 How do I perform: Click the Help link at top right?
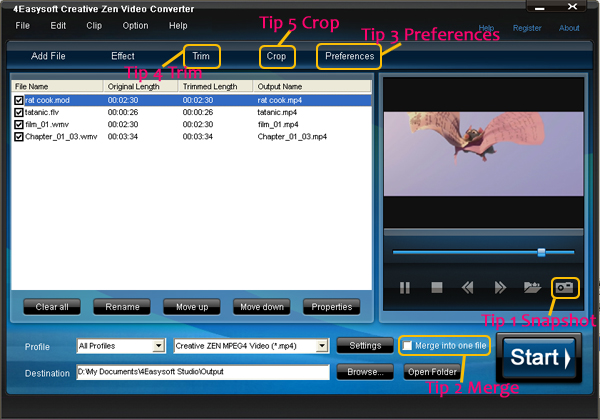coord(486,28)
